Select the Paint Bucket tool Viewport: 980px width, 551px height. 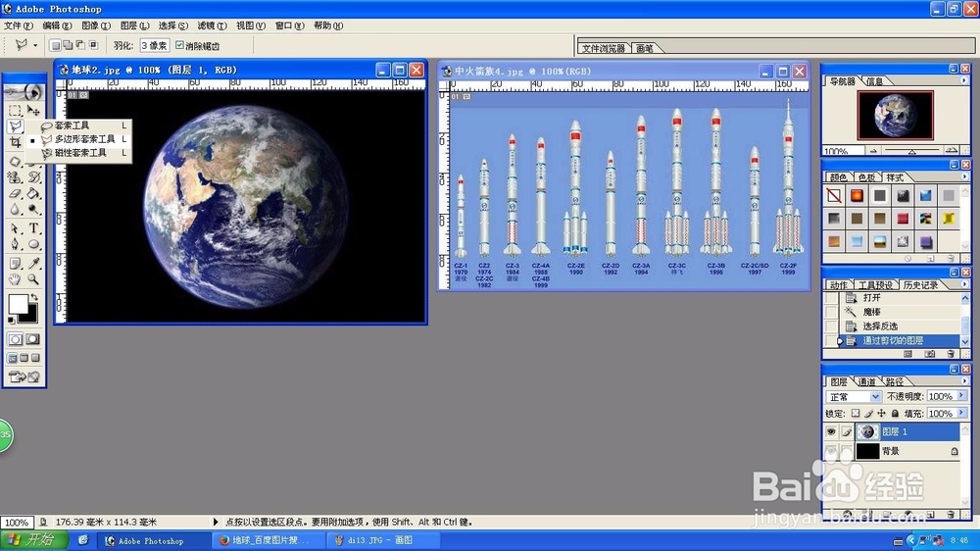pyautogui.click(x=33, y=194)
